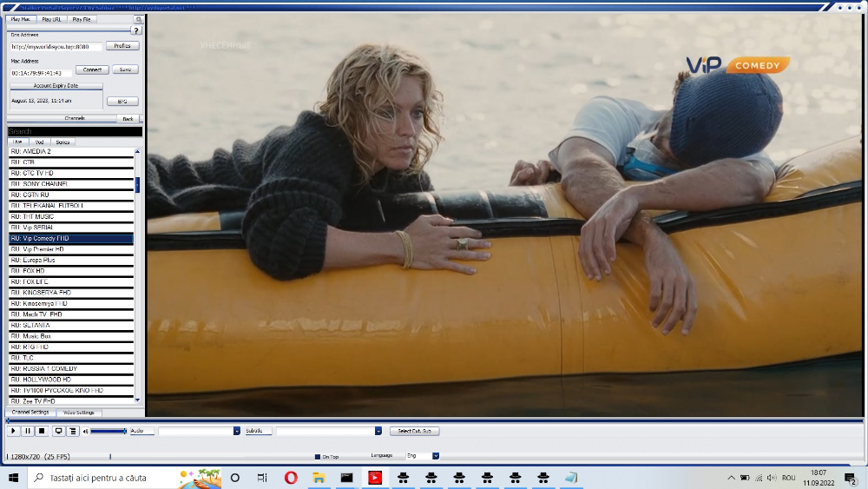Viewport: 868px width, 489px height.
Task: Click the channel list scrollbar thumb
Action: [x=137, y=185]
